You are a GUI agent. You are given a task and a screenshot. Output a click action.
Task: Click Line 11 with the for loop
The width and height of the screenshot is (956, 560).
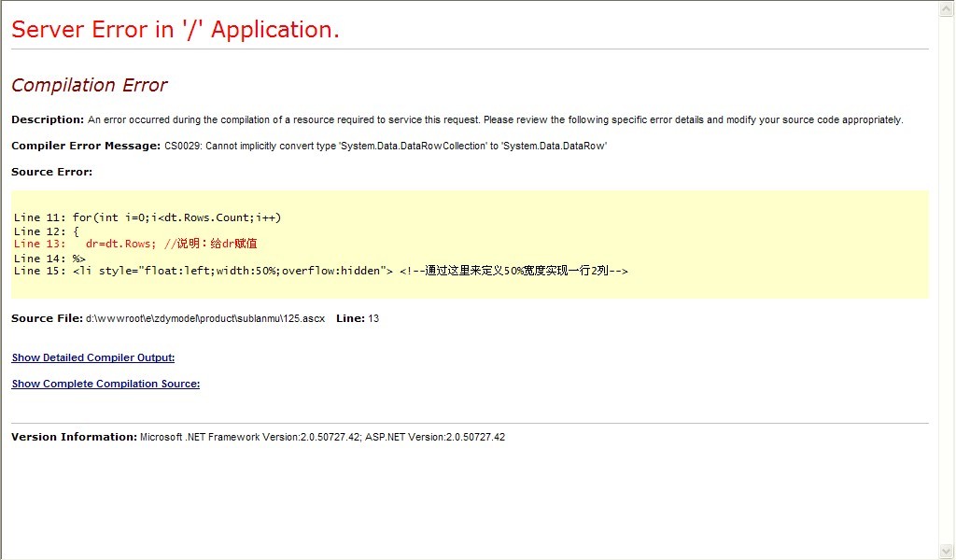148,217
